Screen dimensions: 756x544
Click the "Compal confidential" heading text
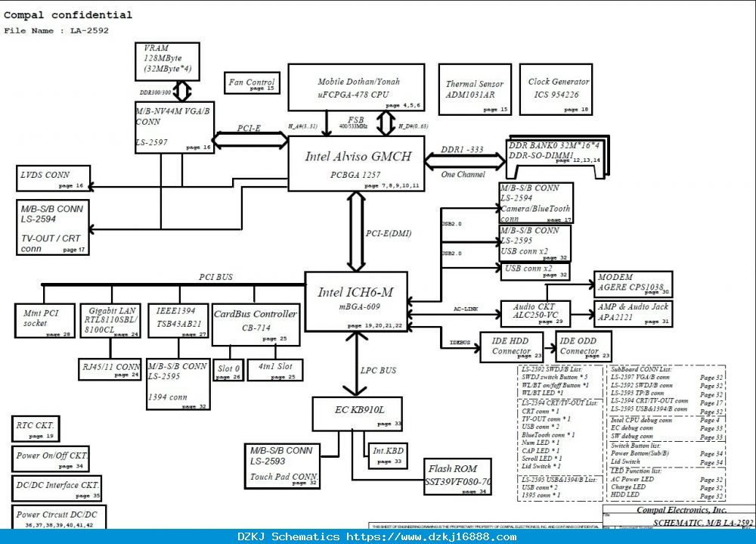(68, 15)
